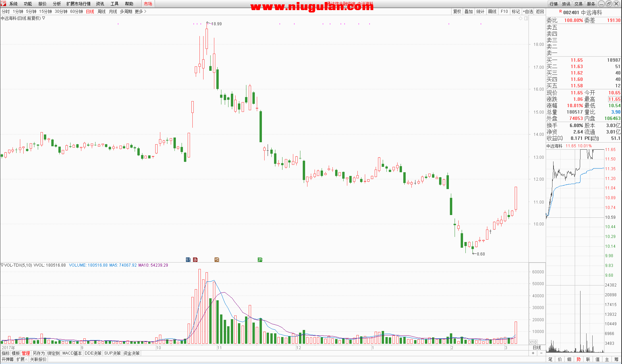Click the 画线 draw line button
The image size is (622, 364).
(x=492, y=11)
